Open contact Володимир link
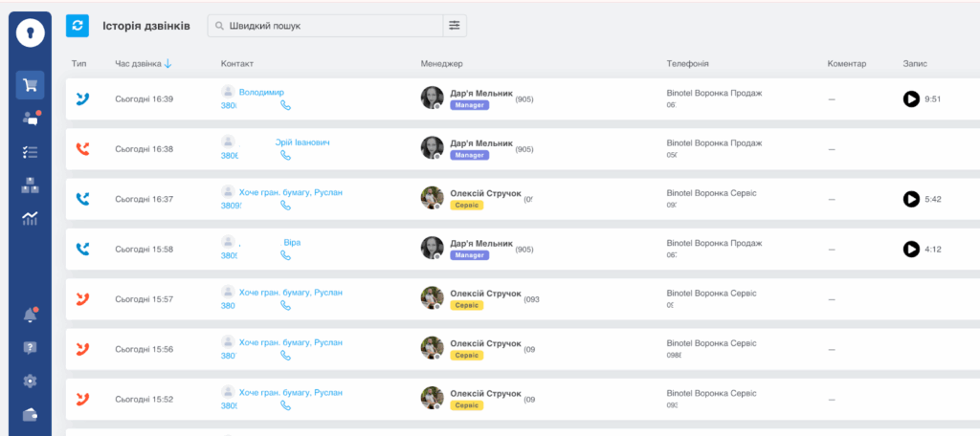 coord(261,92)
